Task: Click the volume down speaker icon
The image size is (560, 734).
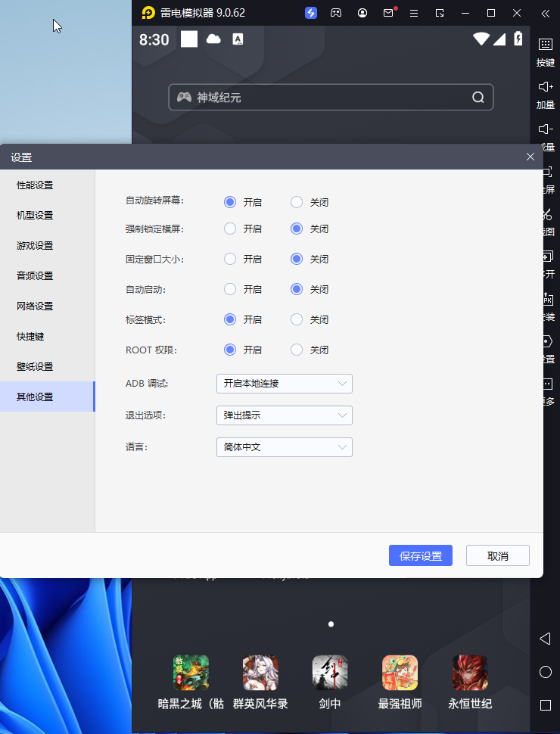Action: (x=546, y=129)
